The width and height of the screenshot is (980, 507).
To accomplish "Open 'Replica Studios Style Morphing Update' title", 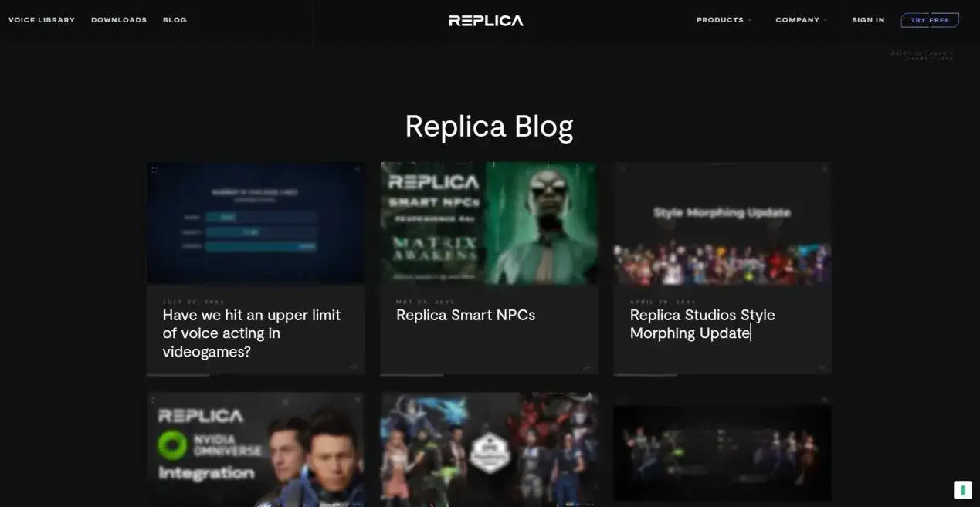I will (x=703, y=324).
